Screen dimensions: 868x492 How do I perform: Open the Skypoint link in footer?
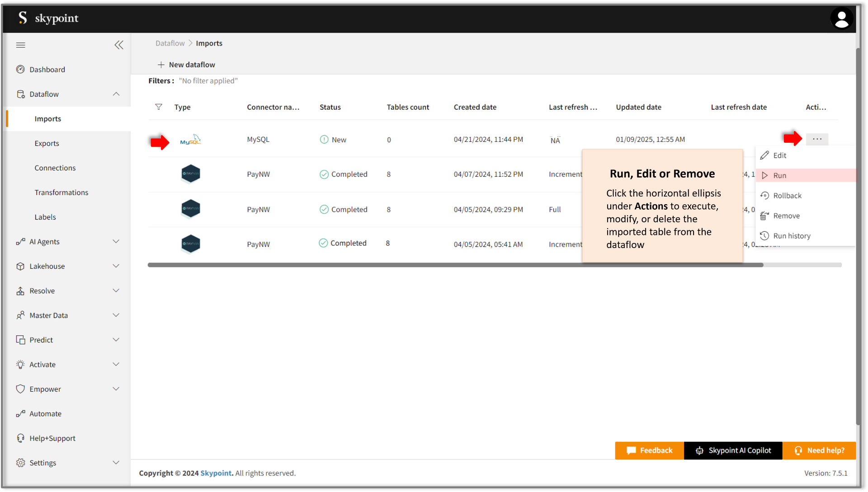point(216,473)
